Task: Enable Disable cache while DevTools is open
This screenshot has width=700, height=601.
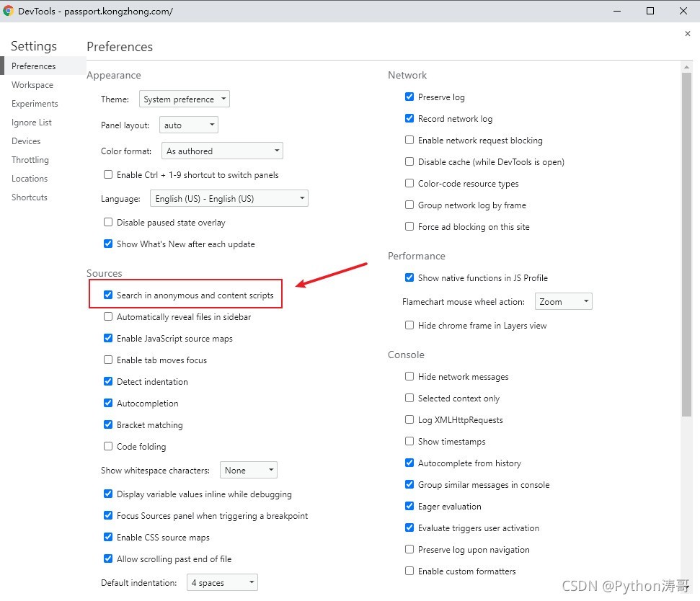Action: click(409, 161)
